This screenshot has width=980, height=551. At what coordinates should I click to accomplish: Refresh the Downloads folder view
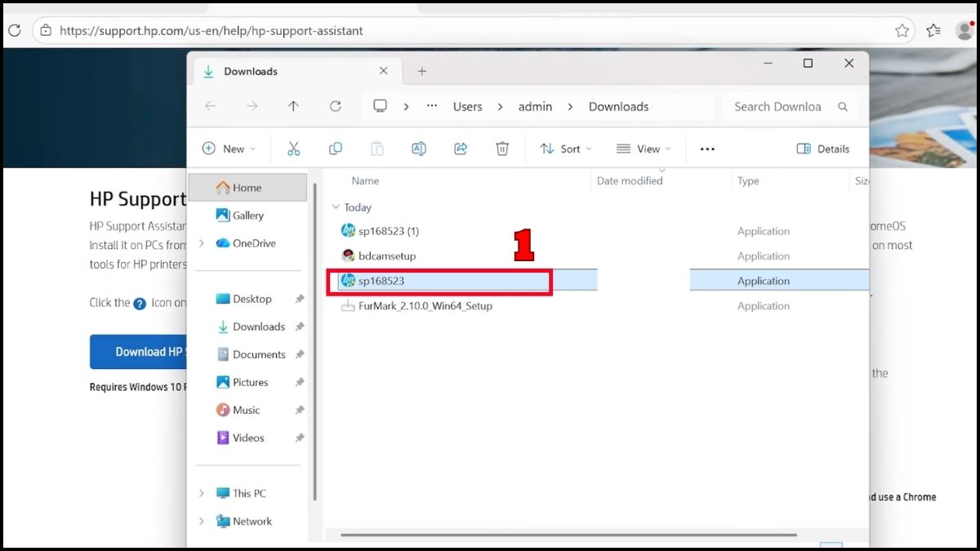(x=335, y=106)
